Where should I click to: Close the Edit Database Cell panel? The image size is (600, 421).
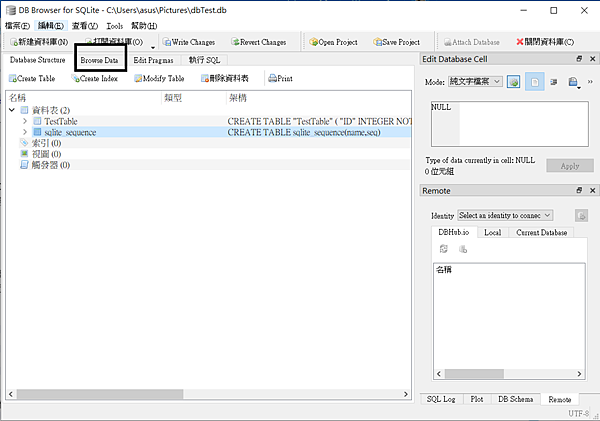[x=592, y=59]
